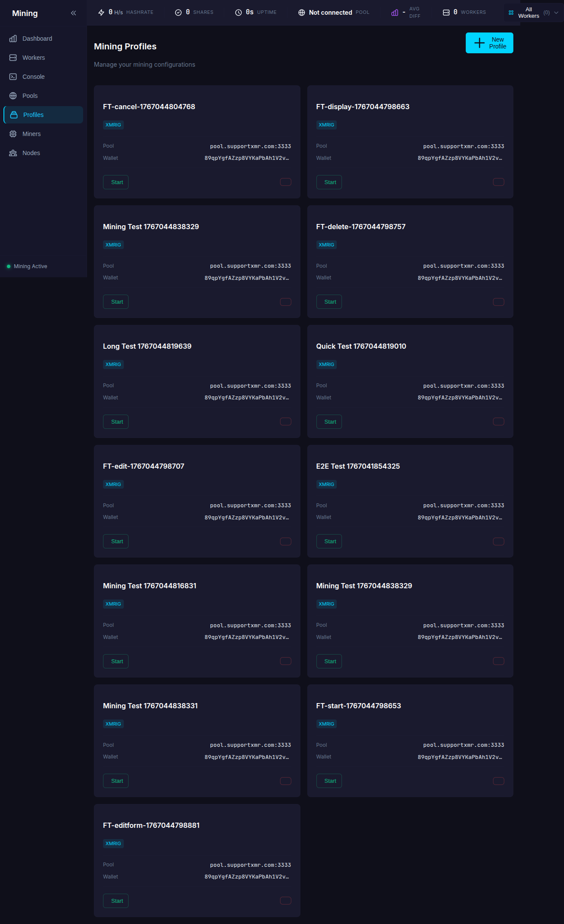The image size is (564, 924).
Task: Click the Not connected pool status indicator
Action: (330, 13)
